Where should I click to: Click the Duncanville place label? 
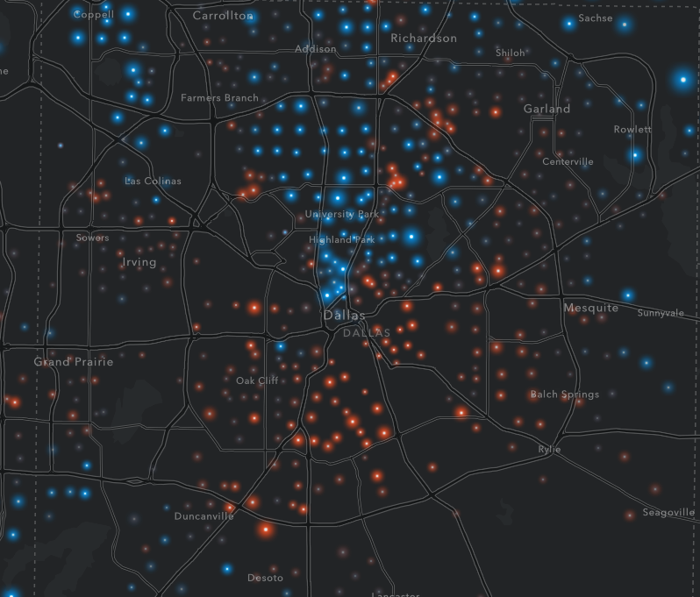tap(204, 516)
